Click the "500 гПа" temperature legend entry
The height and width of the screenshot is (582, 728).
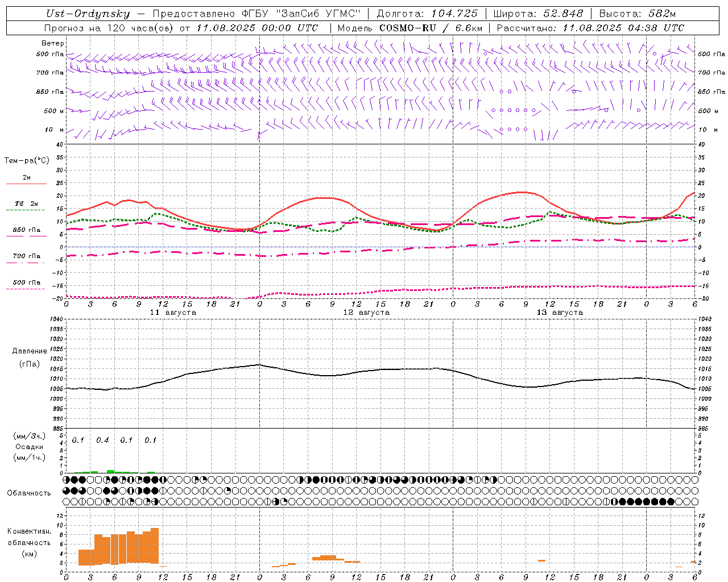(26, 282)
